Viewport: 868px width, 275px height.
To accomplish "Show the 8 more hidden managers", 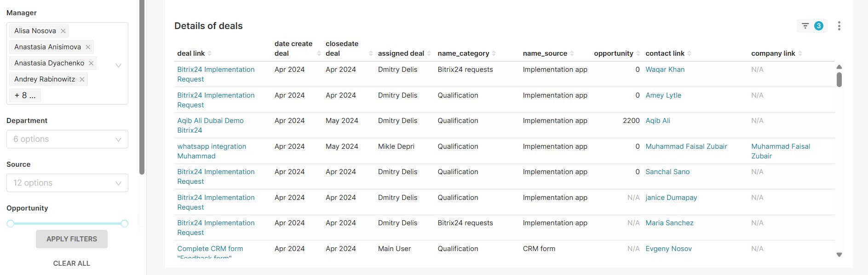I will pos(25,95).
